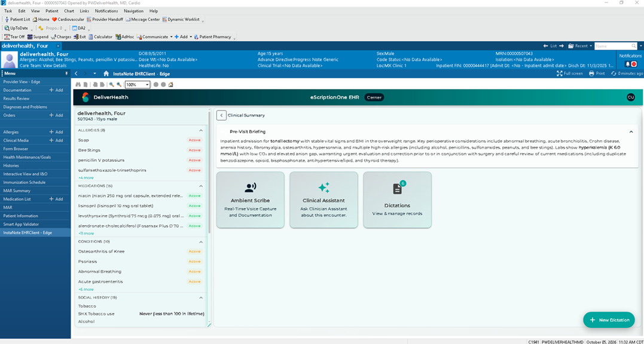Open the DA2 toolbar item
Viewport: 644px width, 344px height.
coord(79,28)
